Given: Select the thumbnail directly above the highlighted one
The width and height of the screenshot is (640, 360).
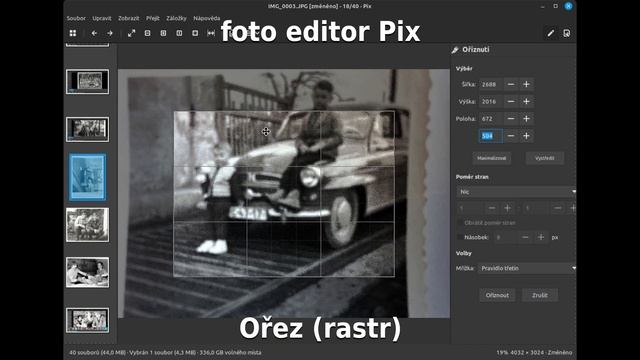Looking at the screenshot, I should [x=87, y=129].
